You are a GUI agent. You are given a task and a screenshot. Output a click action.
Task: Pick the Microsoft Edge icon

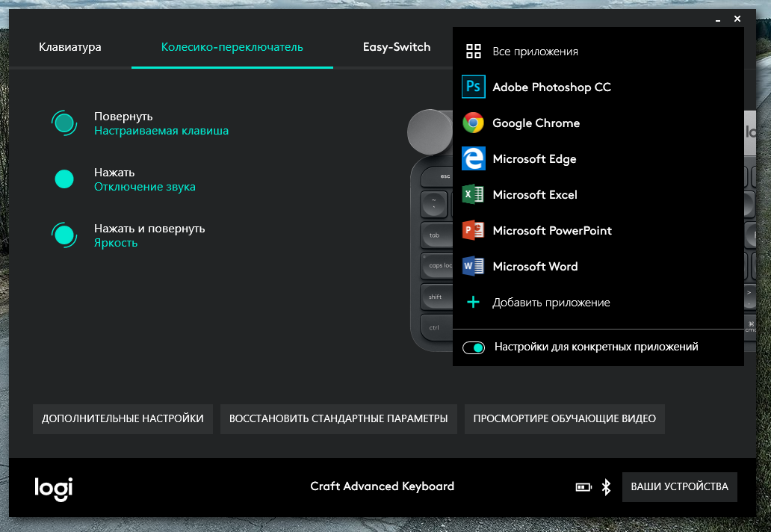(x=474, y=158)
